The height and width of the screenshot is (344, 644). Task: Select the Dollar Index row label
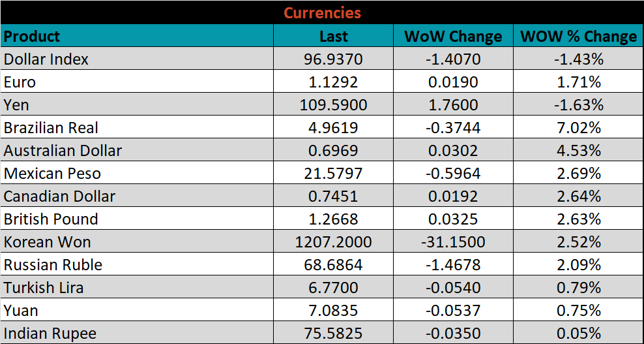pyautogui.click(x=46, y=59)
